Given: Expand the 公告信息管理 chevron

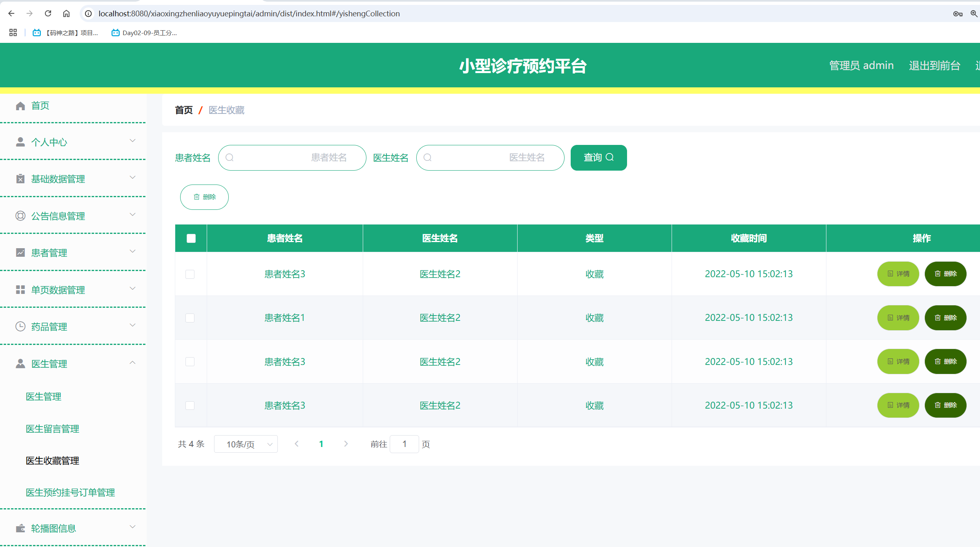Looking at the screenshot, I should [133, 215].
